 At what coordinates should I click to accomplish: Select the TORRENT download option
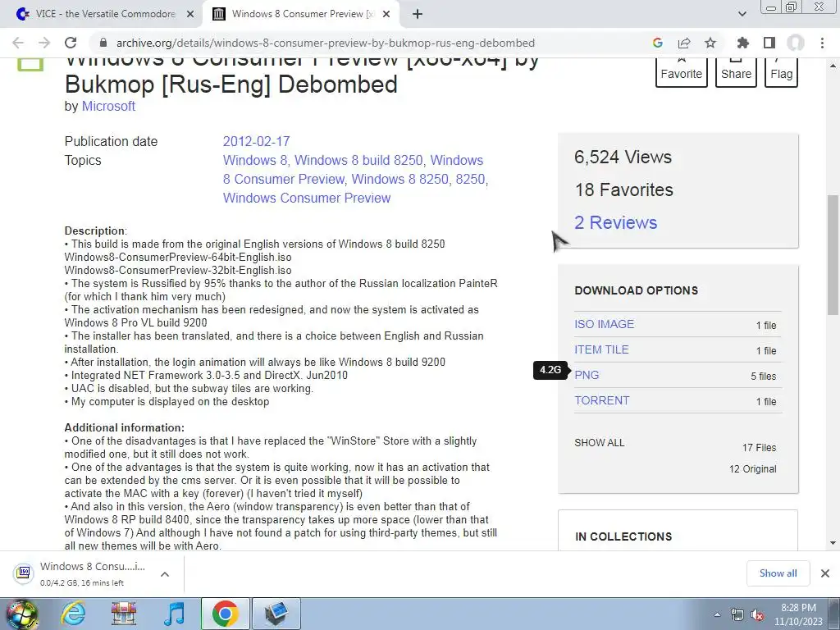pyautogui.click(x=601, y=400)
